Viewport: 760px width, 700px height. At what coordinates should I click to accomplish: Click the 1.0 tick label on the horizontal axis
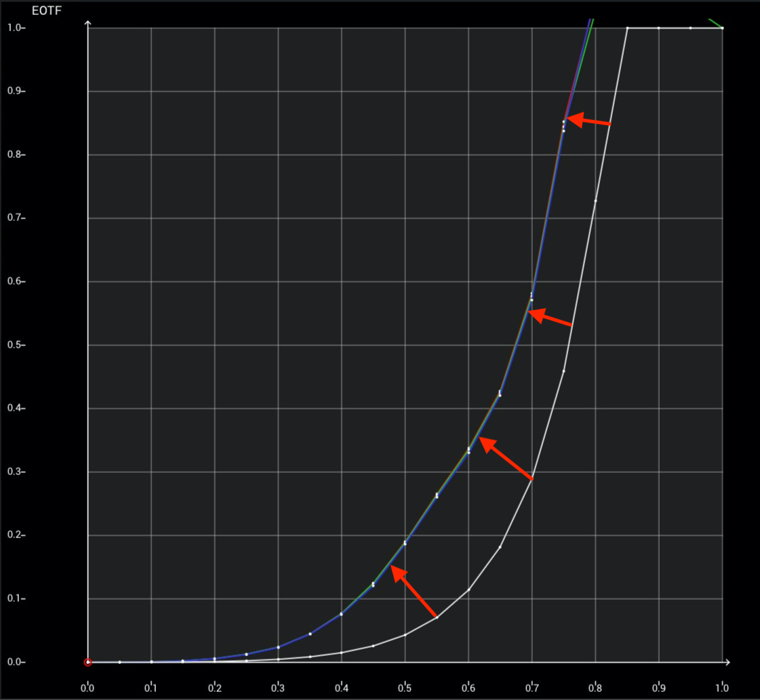tap(722, 687)
